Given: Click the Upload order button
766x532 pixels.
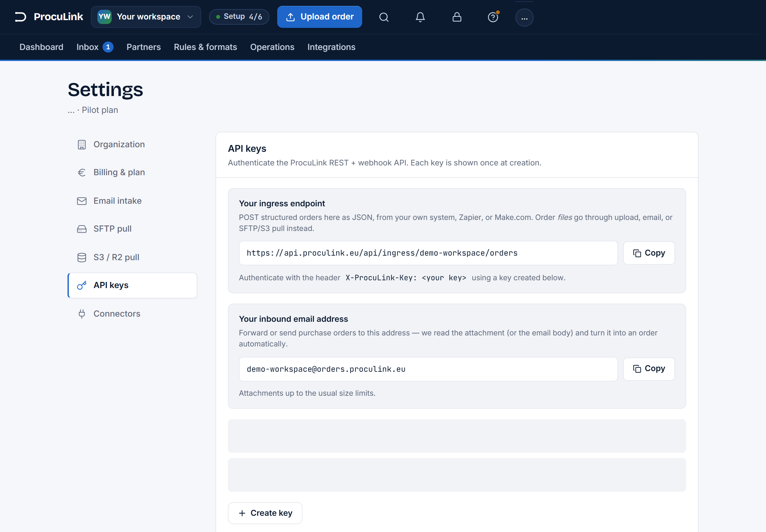Looking at the screenshot, I should (x=319, y=17).
